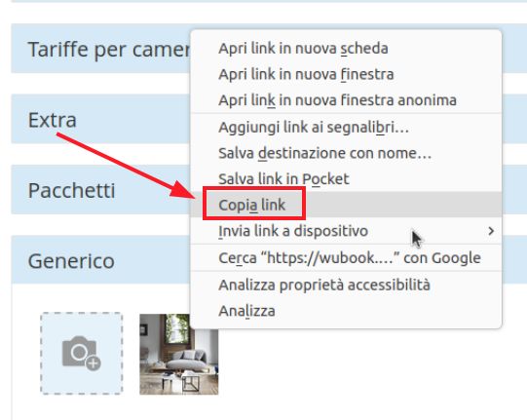527x420 pixels.
Task: Collapse the Generico section header
Action: (x=101, y=260)
